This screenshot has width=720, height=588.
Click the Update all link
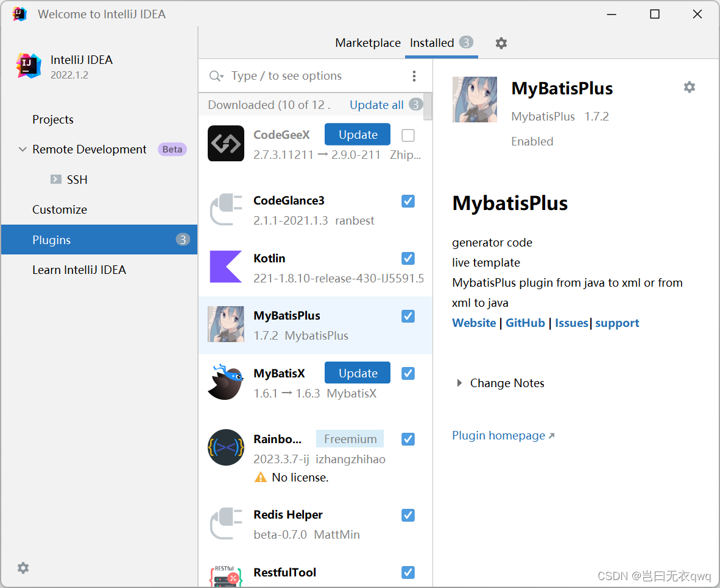pos(376,105)
